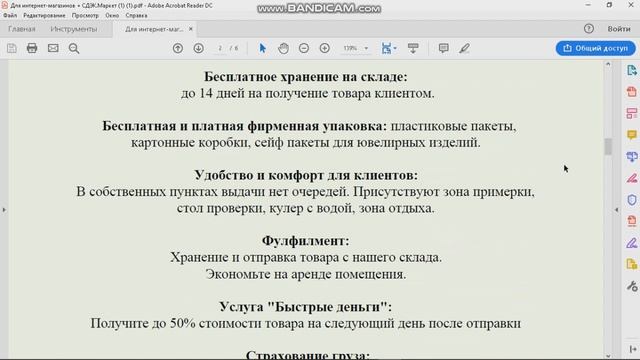Zoom in with plus circle icon
Viewport: 640px width, 360px height.
click(x=324, y=48)
